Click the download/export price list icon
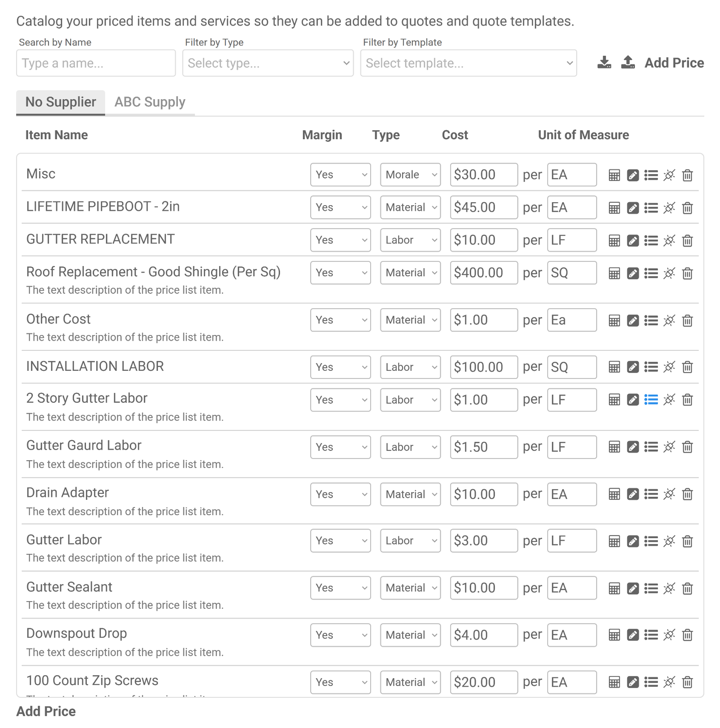This screenshot has width=720, height=728. point(604,63)
